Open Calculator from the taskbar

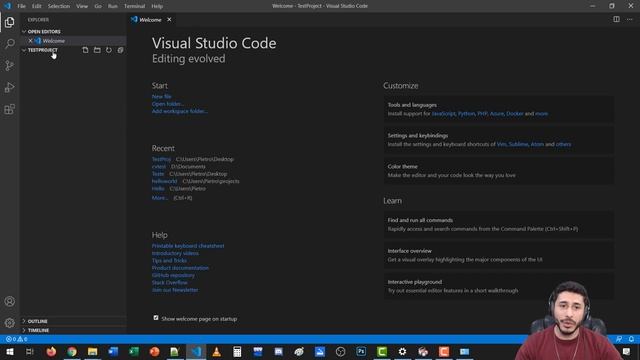click(x=237, y=351)
